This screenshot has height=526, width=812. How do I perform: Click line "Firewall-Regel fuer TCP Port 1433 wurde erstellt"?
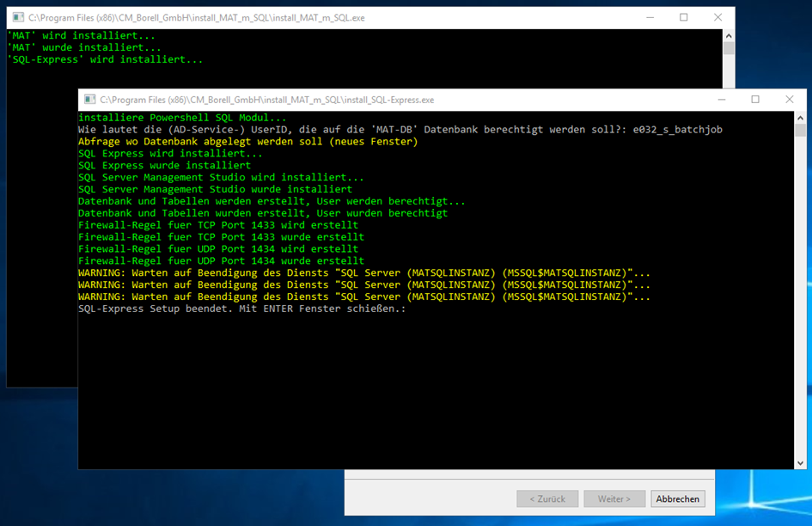pyautogui.click(x=221, y=237)
